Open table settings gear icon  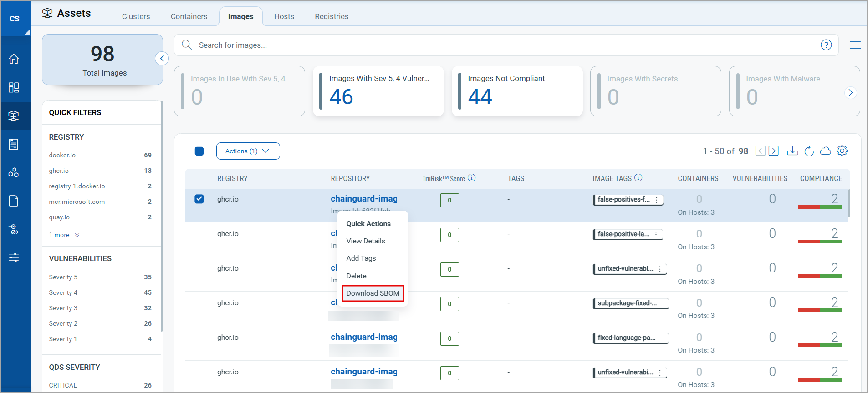(x=842, y=151)
